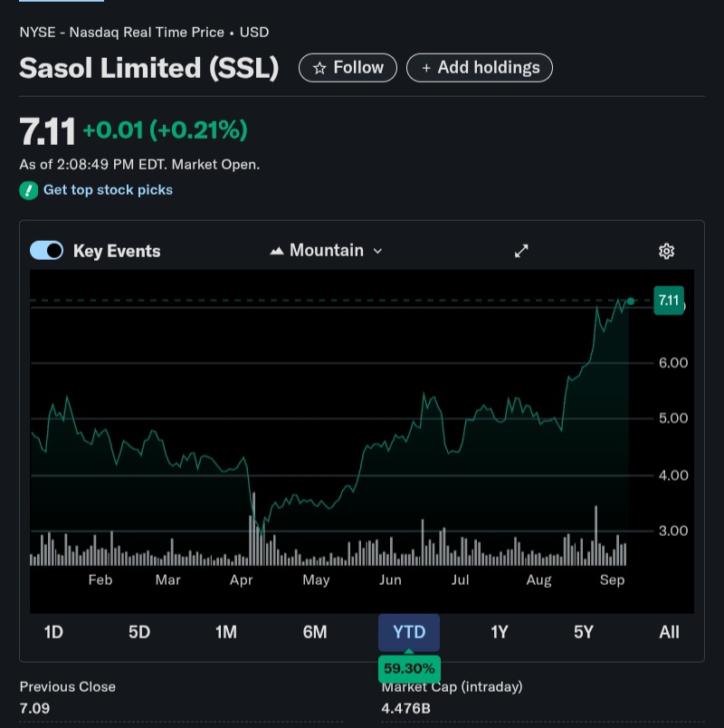Click the Market Open timestamp text

139,165
